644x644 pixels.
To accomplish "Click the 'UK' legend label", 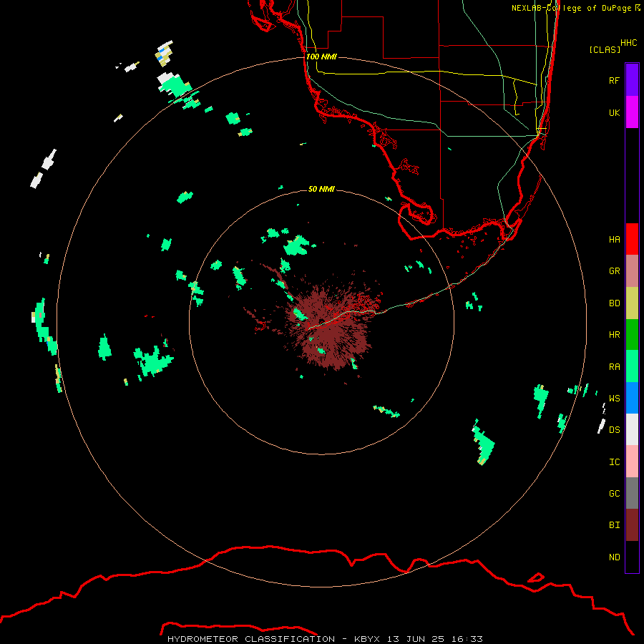I will pos(614,112).
